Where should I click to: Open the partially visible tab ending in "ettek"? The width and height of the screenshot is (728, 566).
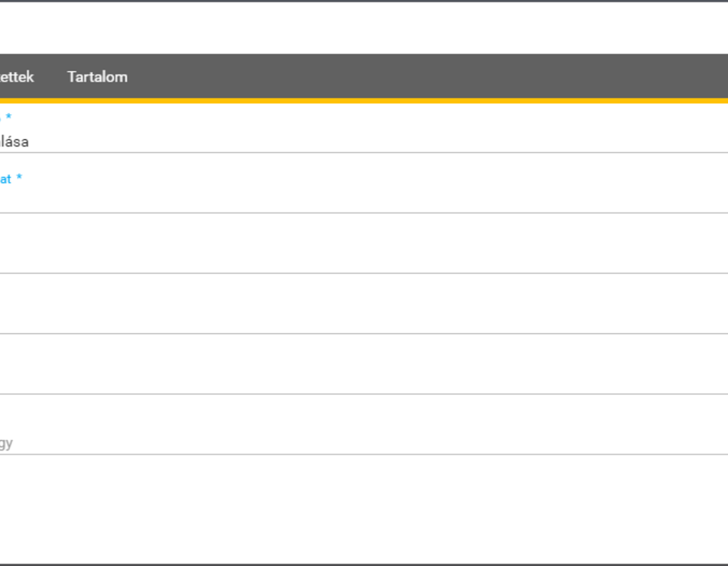click(17, 77)
